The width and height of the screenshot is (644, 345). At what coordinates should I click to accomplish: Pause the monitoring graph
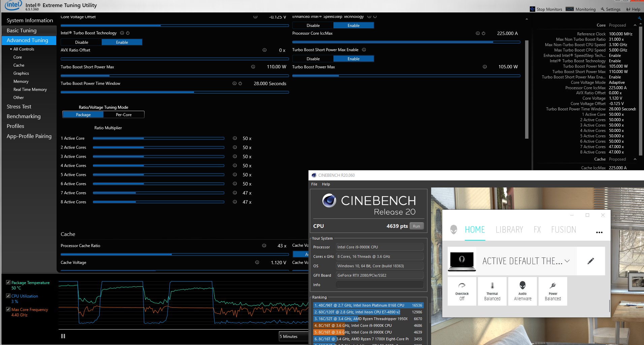click(x=63, y=336)
